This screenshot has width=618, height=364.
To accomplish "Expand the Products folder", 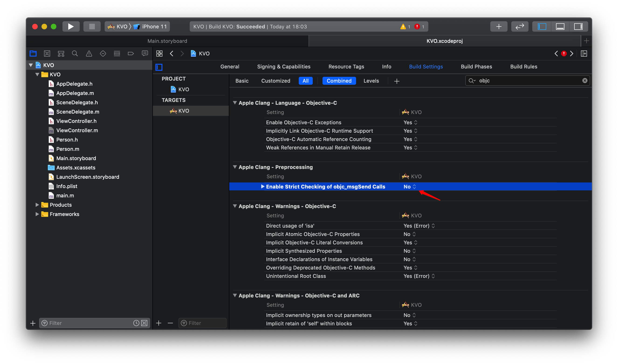I will point(37,205).
